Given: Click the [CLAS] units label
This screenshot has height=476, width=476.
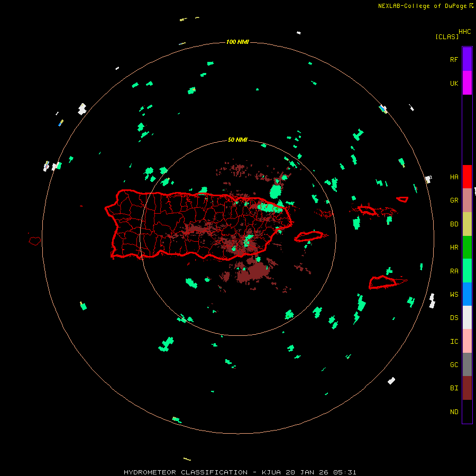Looking at the screenshot, I should [447, 36].
